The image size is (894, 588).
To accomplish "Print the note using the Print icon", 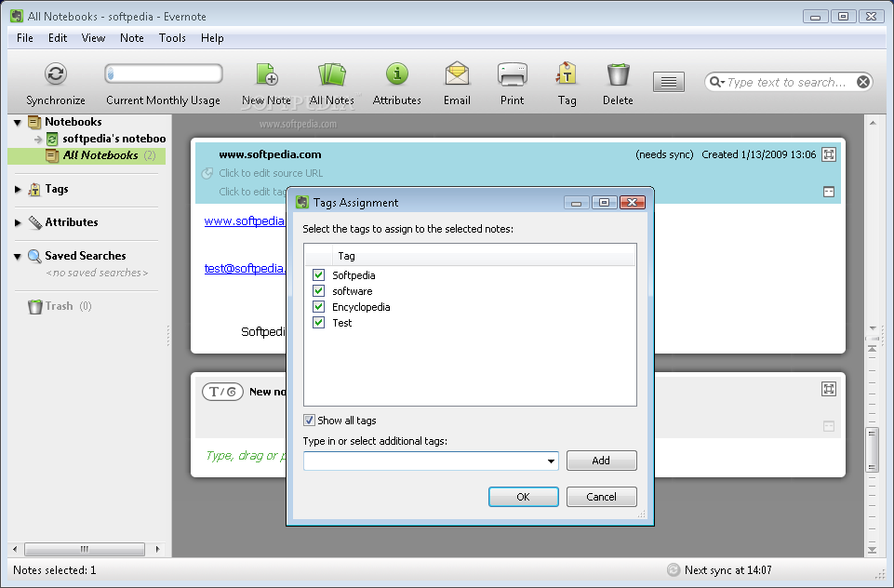I will tap(512, 74).
